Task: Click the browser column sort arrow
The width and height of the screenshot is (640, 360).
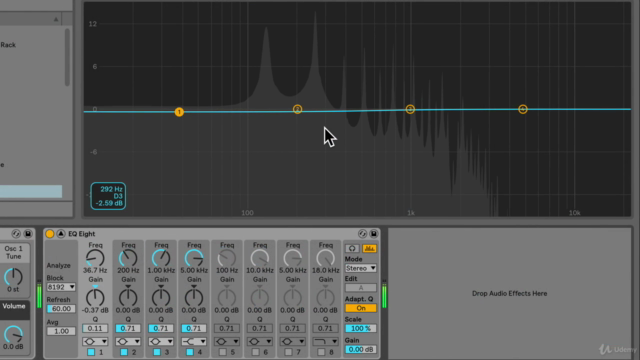Action: (x=56, y=20)
